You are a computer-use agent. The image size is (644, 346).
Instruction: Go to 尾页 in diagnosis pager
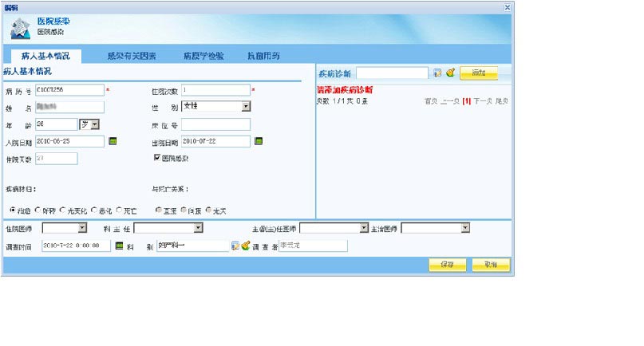(x=501, y=101)
